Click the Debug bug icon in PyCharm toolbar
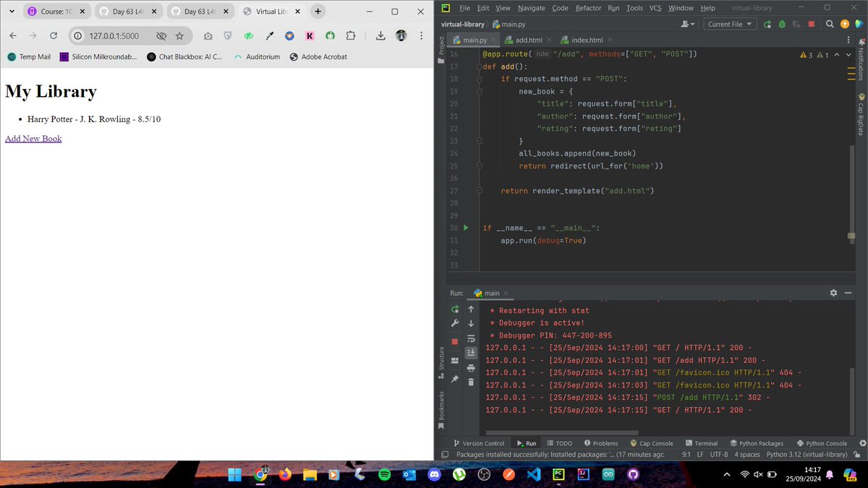This screenshot has width=868, height=488. coord(782,24)
